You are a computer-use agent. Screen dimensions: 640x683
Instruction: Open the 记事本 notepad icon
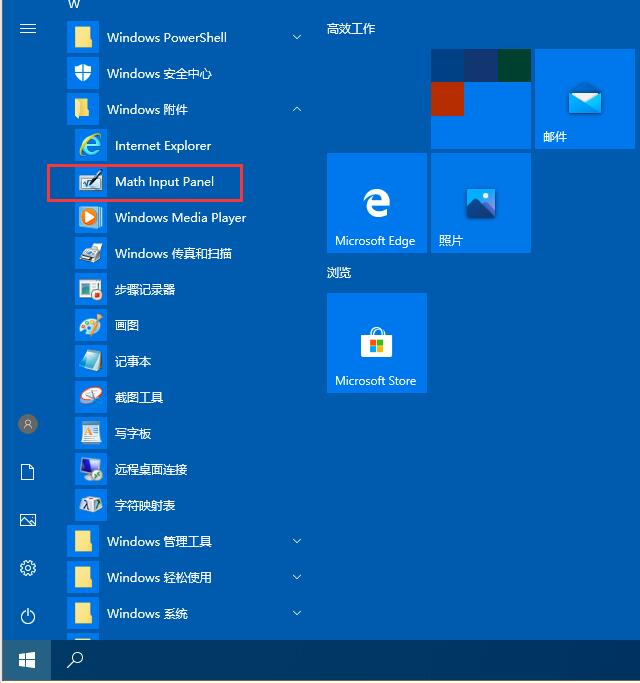tap(91, 361)
